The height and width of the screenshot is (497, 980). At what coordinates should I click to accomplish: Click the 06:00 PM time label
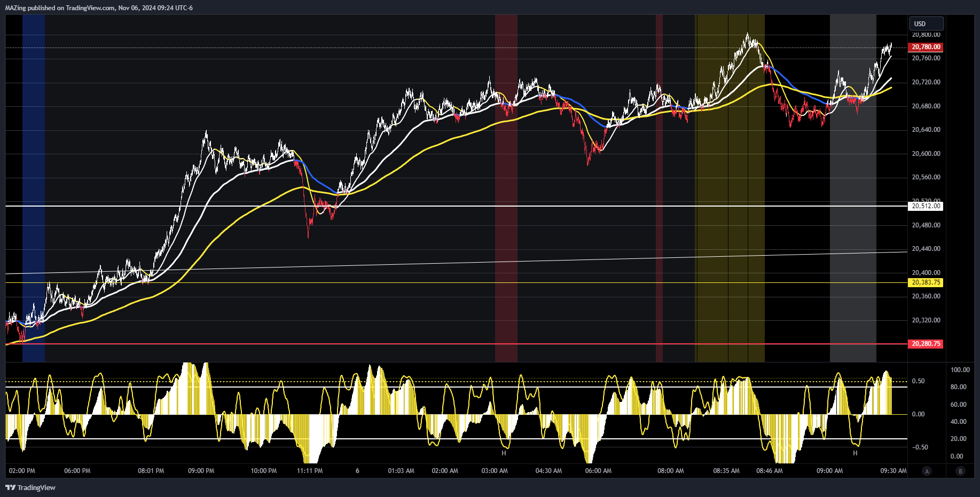77,471
